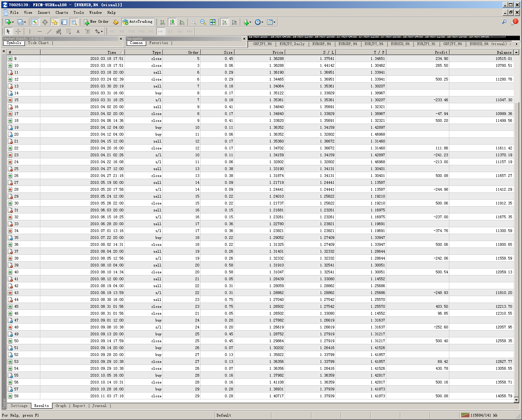
Task: Open the tester Settings tab
Action: (19, 406)
